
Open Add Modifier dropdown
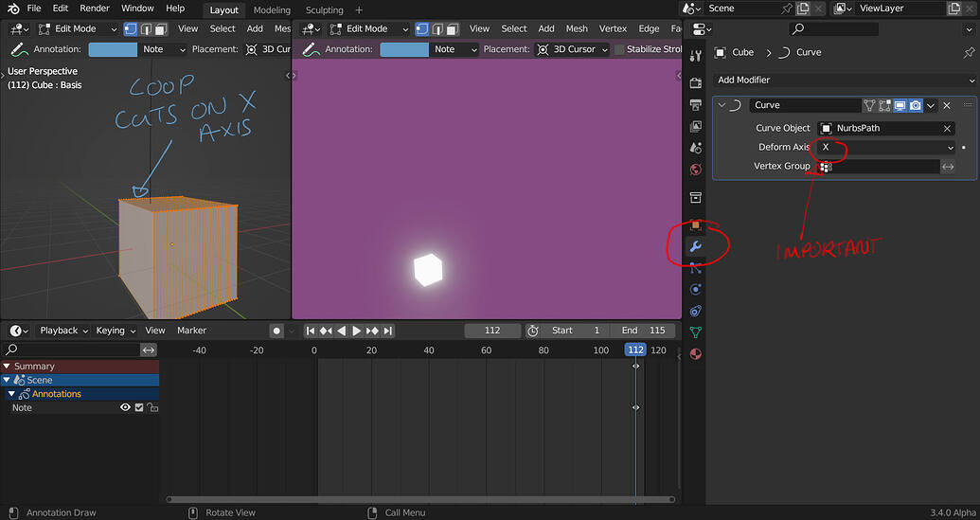(x=845, y=80)
